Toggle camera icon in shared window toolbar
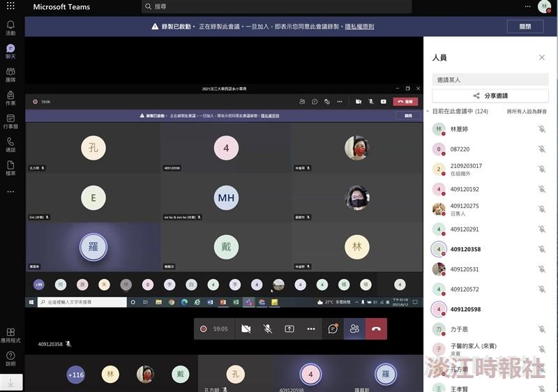This screenshot has width=558, height=392. click(x=359, y=102)
